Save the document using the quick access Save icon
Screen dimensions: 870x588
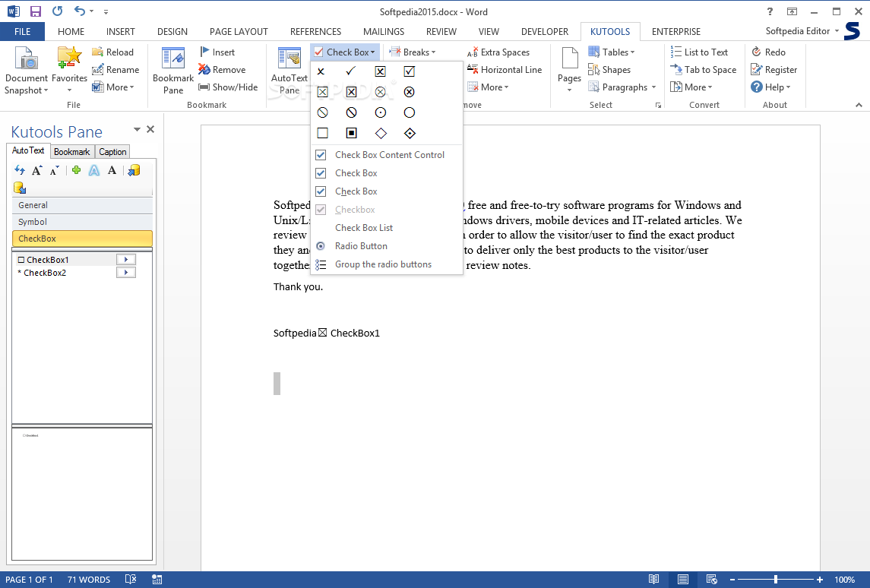click(x=36, y=11)
